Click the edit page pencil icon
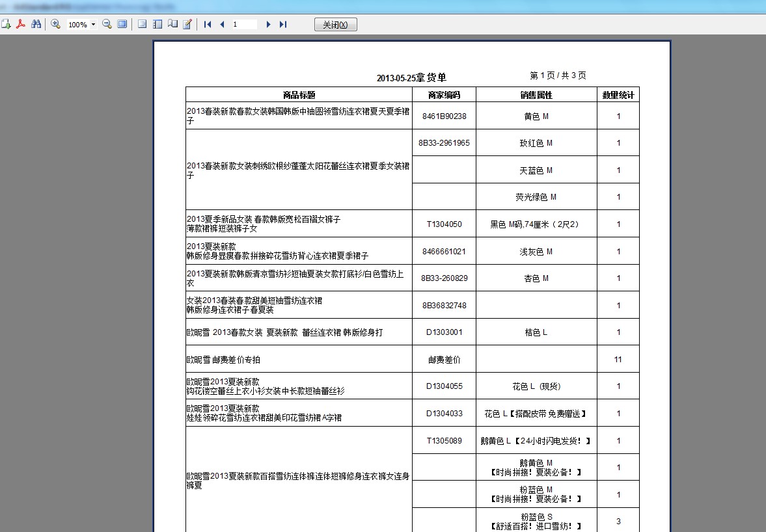Image resolution: width=766 pixels, height=532 pixels. pyautogui.click(x=187, y=24)
